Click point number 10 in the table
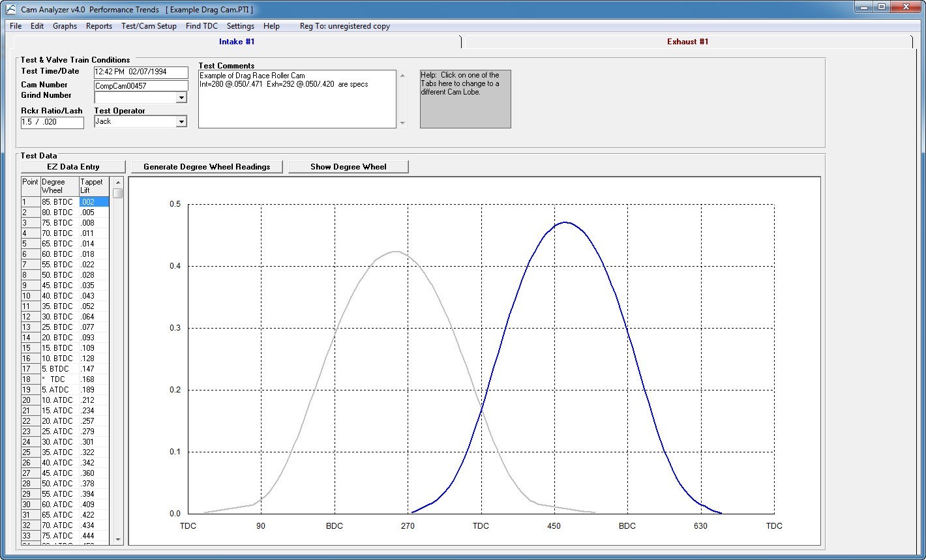The height and width of the screenshot is (560, 926). 31,296
